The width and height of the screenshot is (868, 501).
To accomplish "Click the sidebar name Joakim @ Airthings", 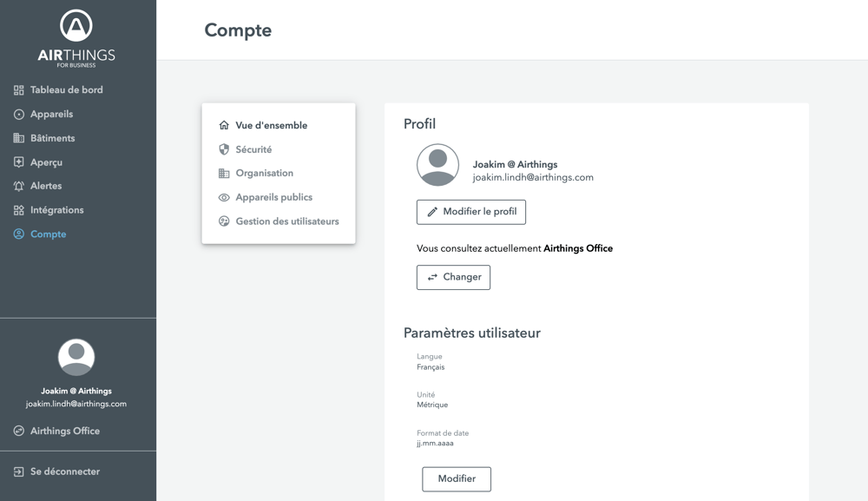I will click(76, 391).
